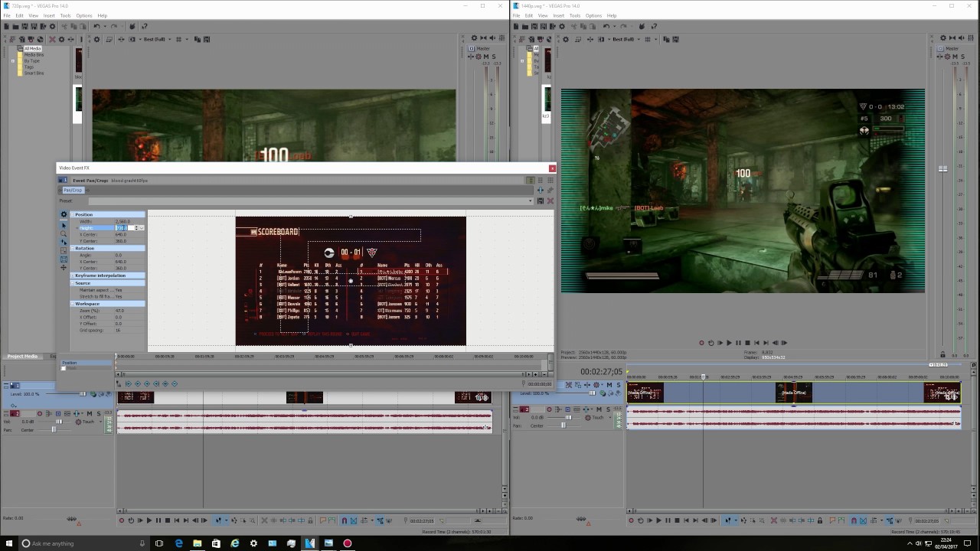
Task: Collapse Workspace section in Pan/Crop
Action: click(x=73, y=304)
